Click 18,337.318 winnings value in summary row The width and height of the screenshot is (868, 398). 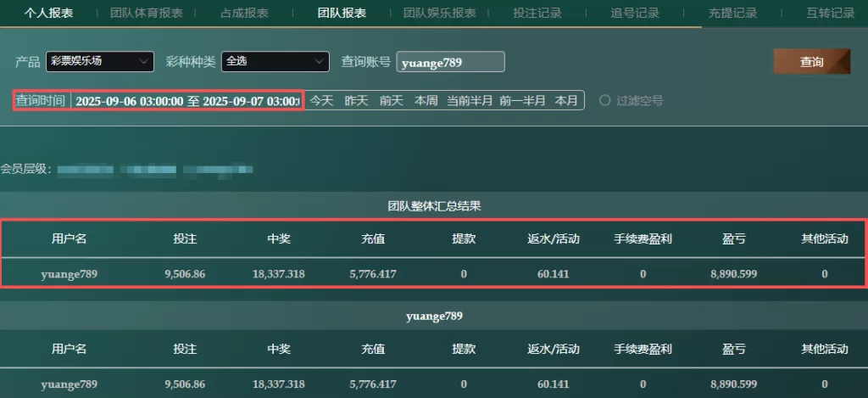(278, 274)
